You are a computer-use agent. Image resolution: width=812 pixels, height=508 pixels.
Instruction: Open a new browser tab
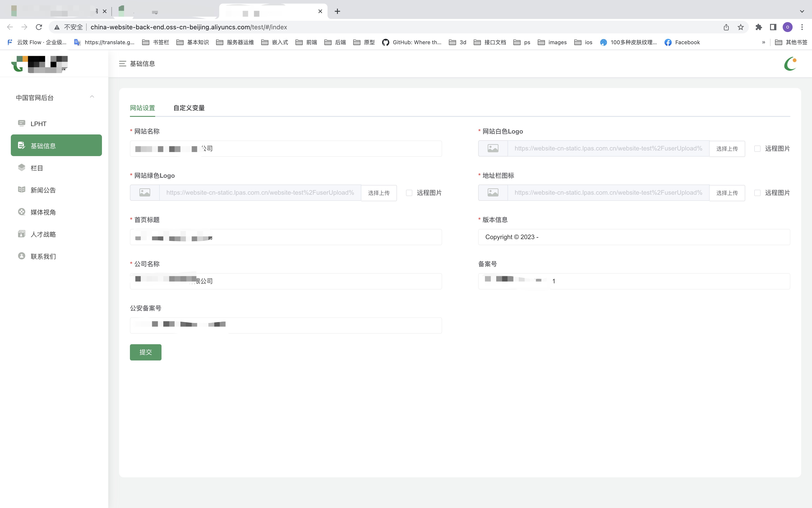tap(337, 12)
